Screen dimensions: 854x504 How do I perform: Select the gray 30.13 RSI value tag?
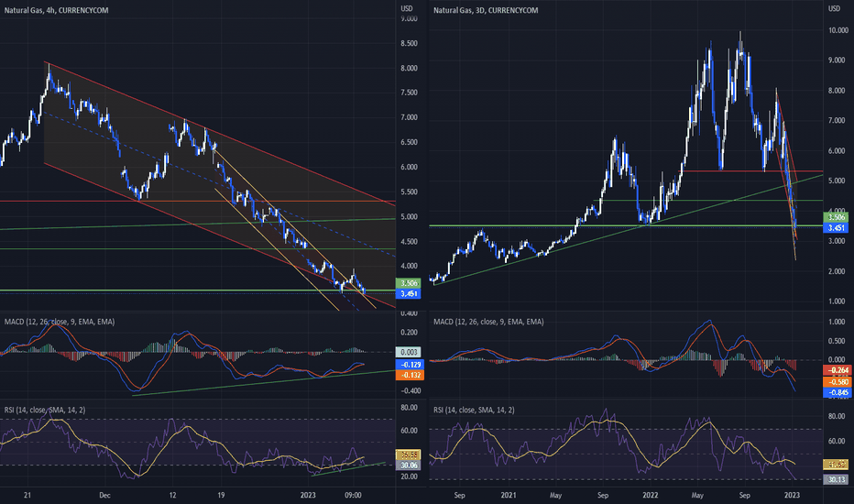[x=837, y=479]
